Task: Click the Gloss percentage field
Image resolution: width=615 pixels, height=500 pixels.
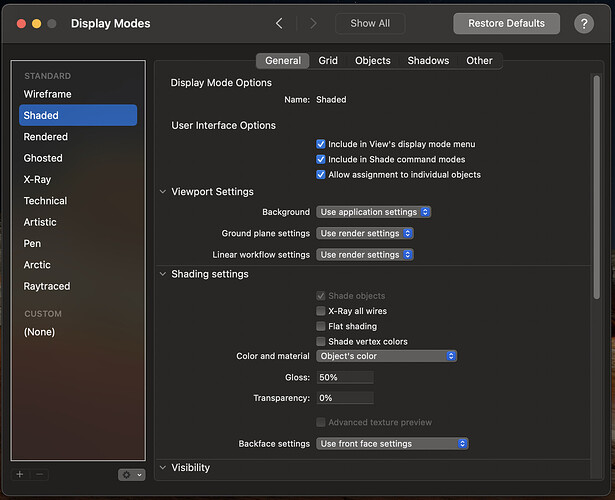Action: click(x=345, y=378)
